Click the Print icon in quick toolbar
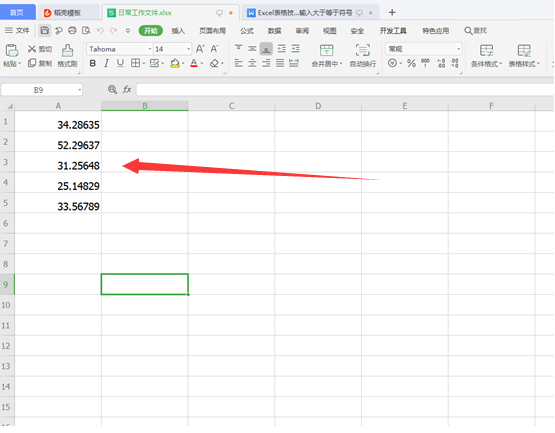Viewport: 555px width, 433px height. [72, 31]
